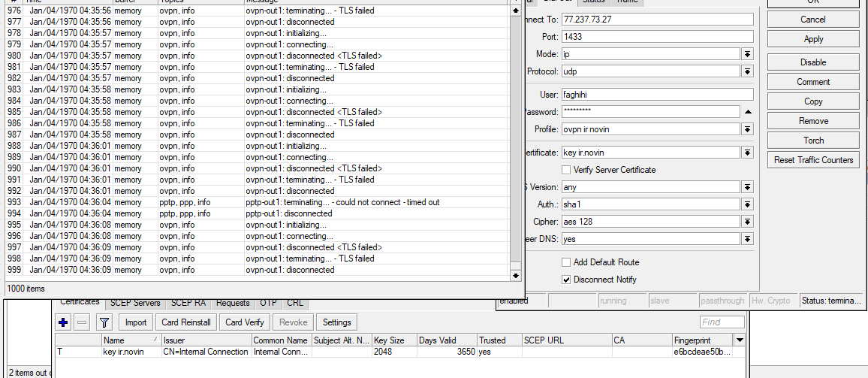Click Reset Traffic Counters
Image resolution: width=868 pixels, height=378 pixels.
click(813, 160)
